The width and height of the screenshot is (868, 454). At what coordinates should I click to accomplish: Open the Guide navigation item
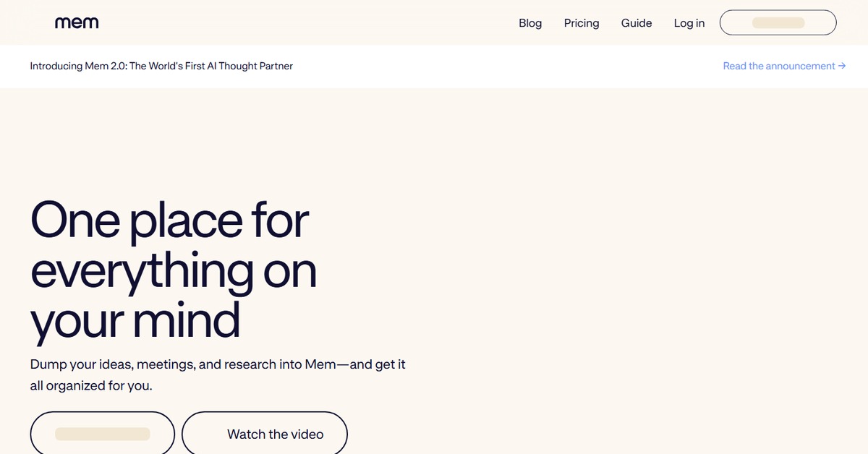tap(636, 23)
